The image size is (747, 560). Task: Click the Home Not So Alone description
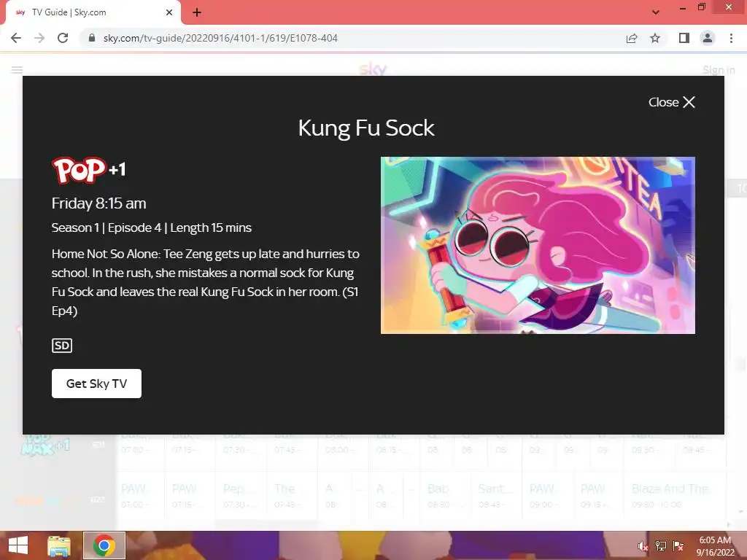point(206,282)
